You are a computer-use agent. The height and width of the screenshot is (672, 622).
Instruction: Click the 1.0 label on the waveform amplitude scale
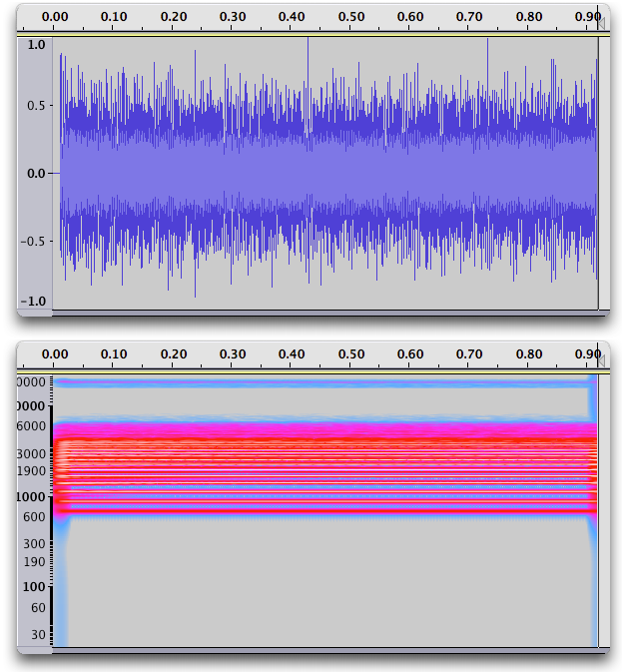point(36,45)
